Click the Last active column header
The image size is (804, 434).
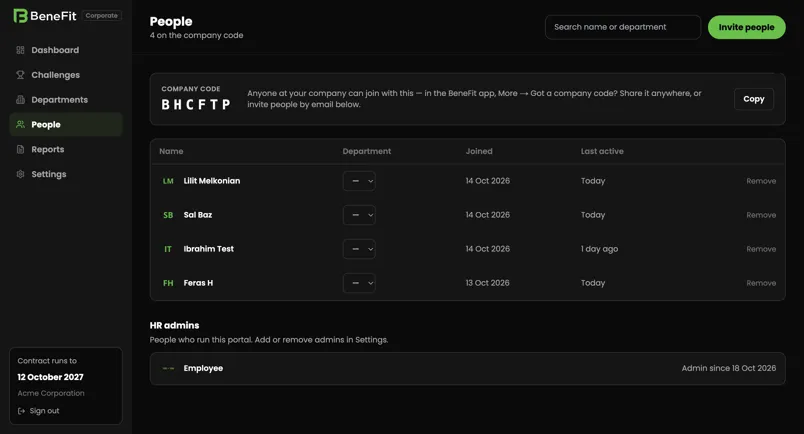602,151
